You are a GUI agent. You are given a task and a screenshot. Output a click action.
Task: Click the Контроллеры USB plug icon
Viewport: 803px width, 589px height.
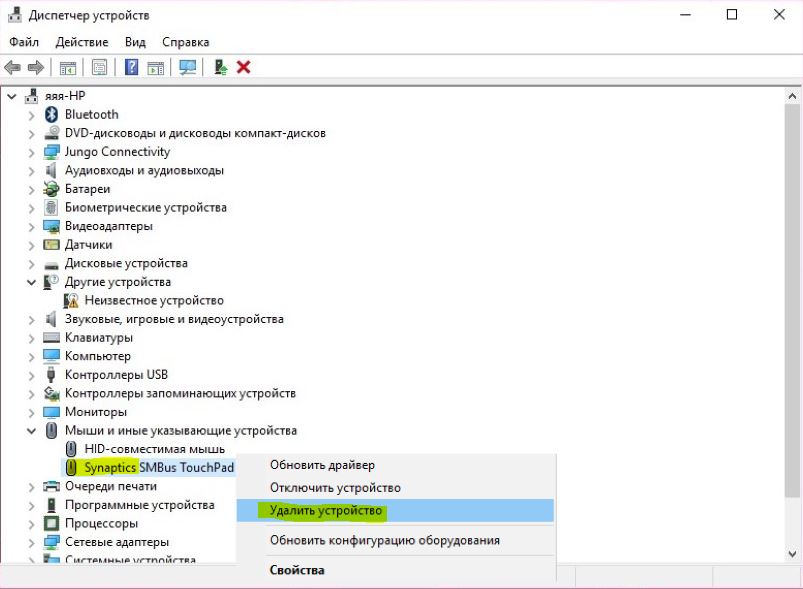tap(51, 374)
